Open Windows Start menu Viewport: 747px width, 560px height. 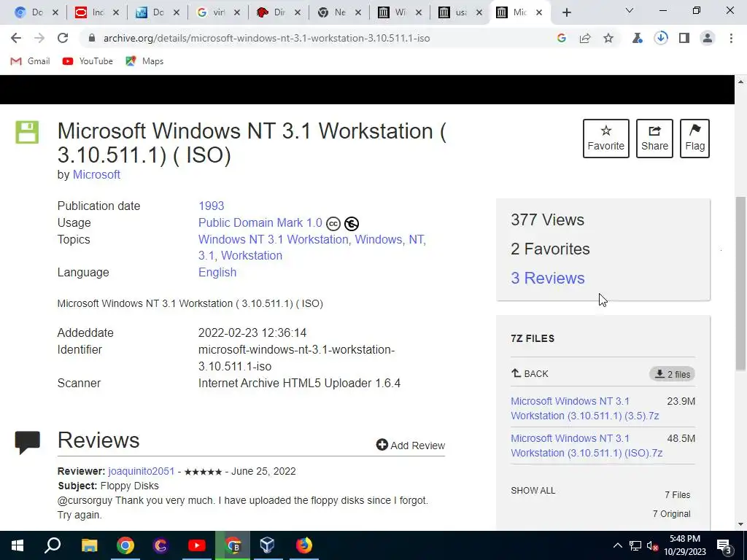click(x=18, y=545)
